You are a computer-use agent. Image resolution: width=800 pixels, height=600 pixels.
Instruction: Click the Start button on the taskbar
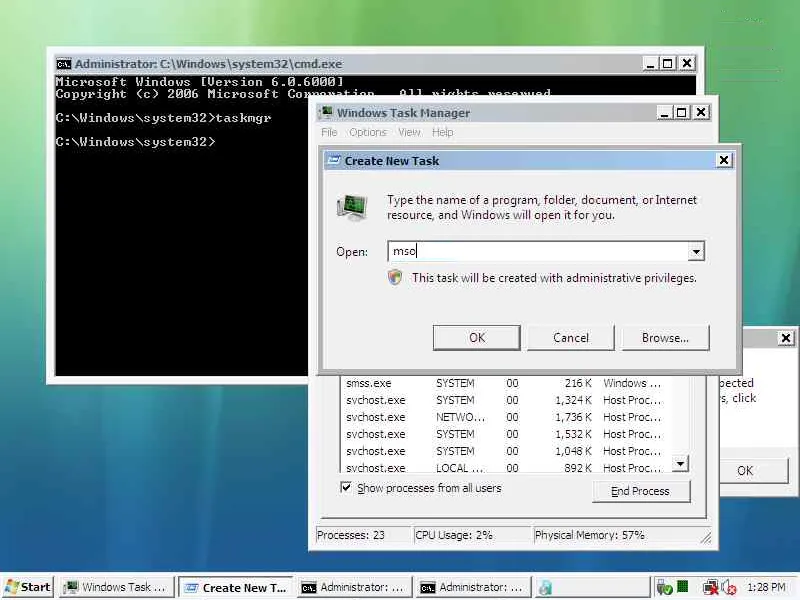coord(28,587)
